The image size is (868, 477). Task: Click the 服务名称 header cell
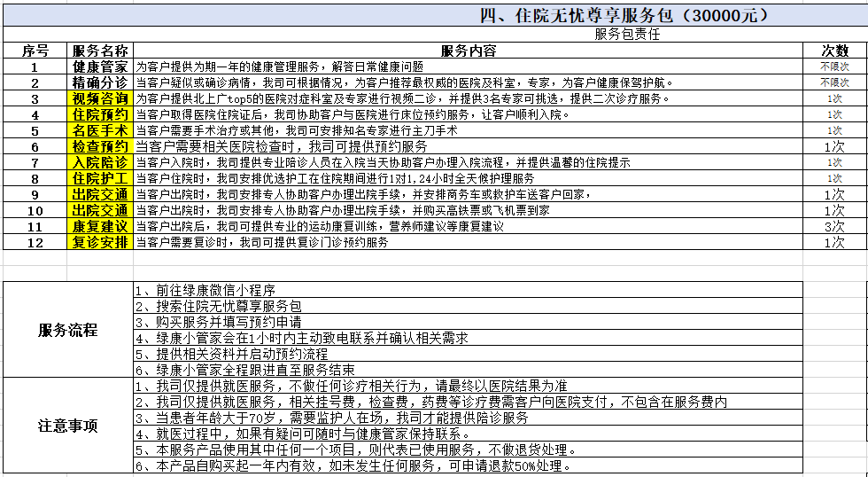click(x=100, y=51)
